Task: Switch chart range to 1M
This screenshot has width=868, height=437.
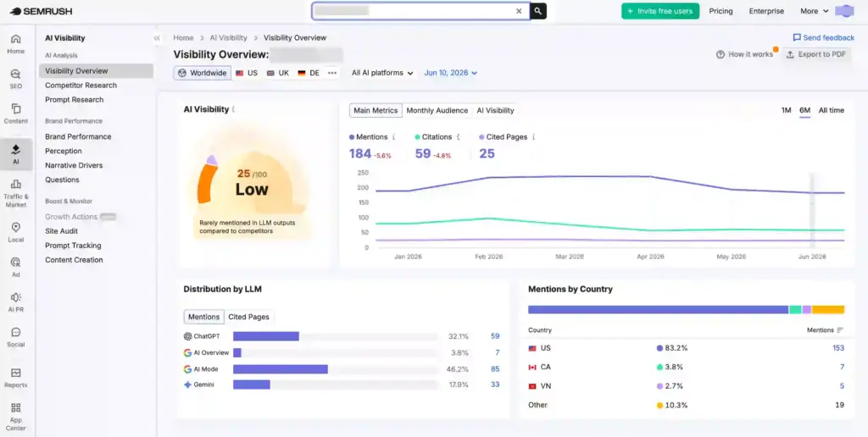Action: pos(786,110)
